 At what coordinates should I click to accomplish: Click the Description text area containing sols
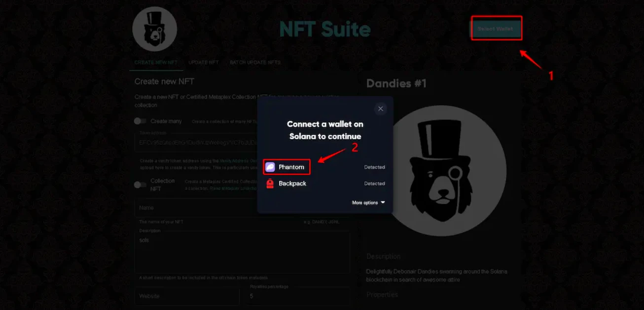point(242,252)
